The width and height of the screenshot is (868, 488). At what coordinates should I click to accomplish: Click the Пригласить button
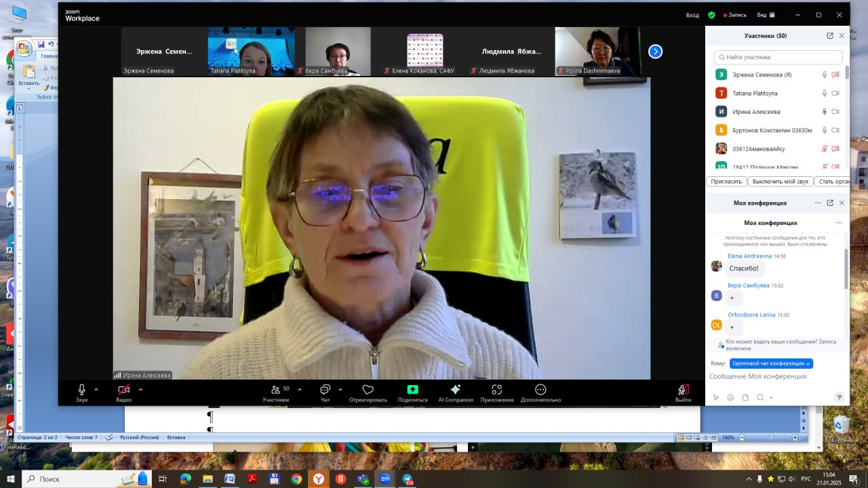click(726, 182)
